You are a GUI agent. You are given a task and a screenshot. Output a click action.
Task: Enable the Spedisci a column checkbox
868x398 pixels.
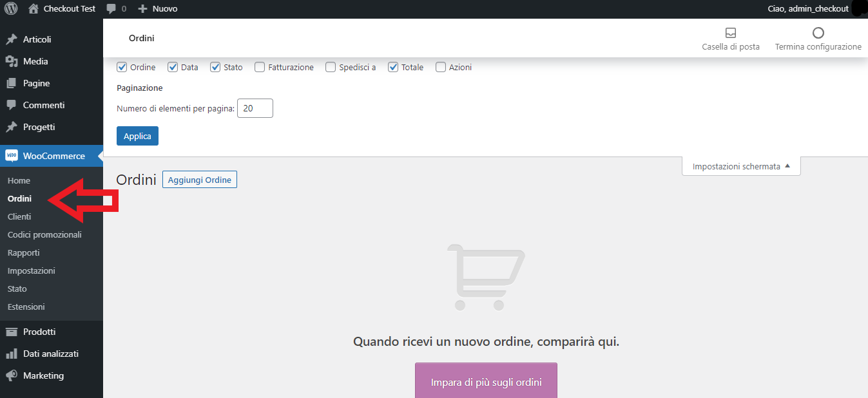(x=331, y=67)
